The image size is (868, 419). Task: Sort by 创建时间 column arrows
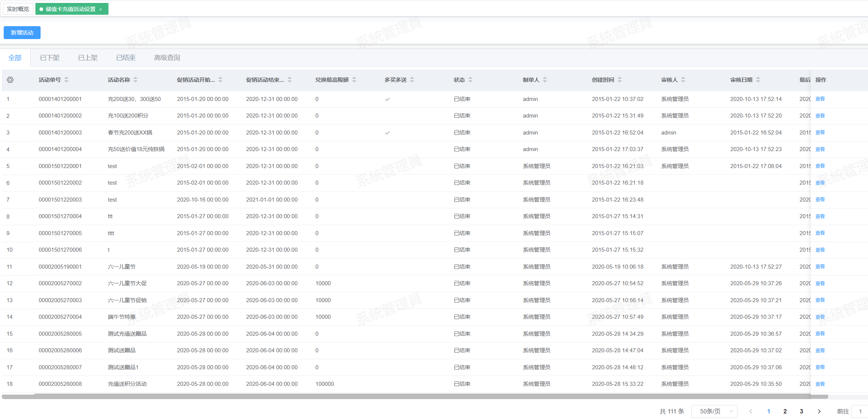(x=620, y=80)
